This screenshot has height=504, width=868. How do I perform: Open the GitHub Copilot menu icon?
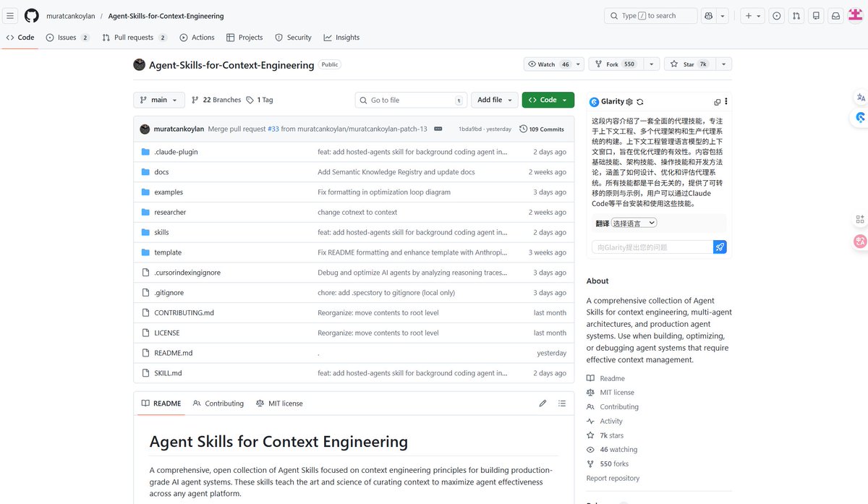point(708,15)
